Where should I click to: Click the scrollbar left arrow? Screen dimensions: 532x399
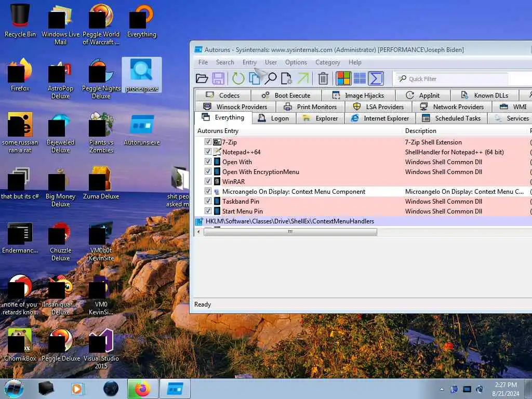199,232
